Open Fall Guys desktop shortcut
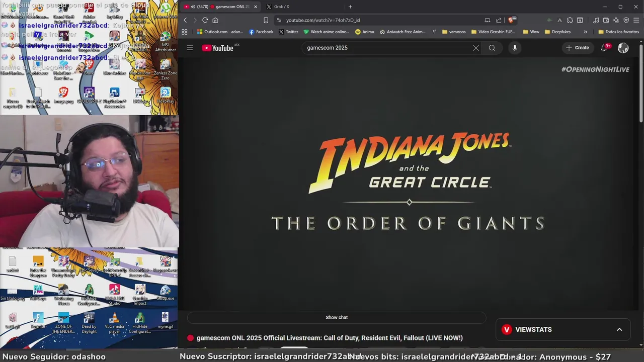Image resolution: width=644 pixels, height=362 pixels. pyautogui.click(x=38, y=292)
